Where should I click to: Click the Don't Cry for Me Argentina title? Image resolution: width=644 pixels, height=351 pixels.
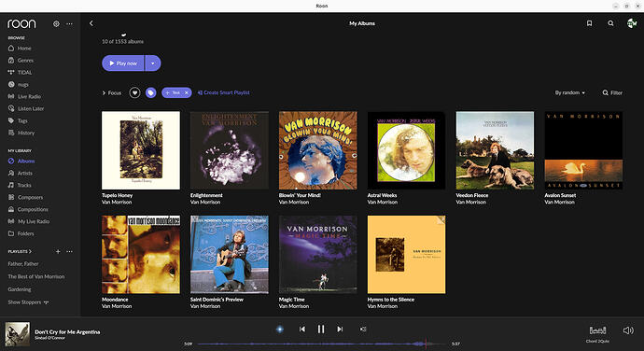click(67, 331)
